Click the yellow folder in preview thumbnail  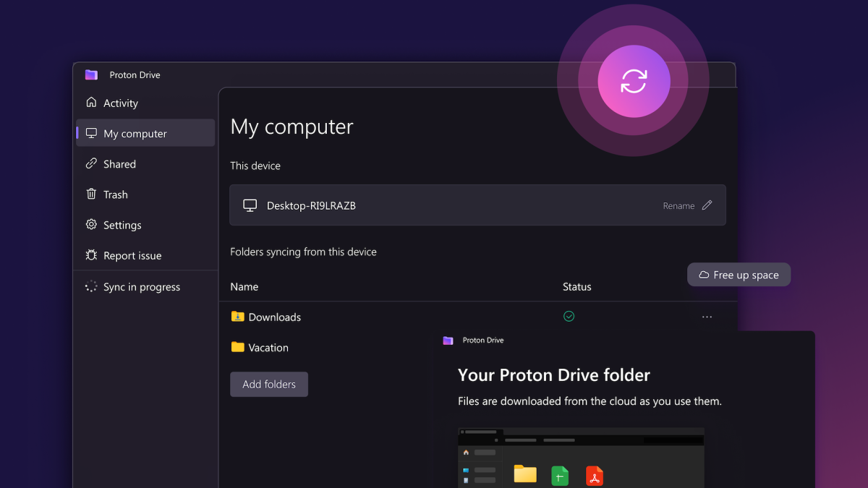tap(525, 474)
